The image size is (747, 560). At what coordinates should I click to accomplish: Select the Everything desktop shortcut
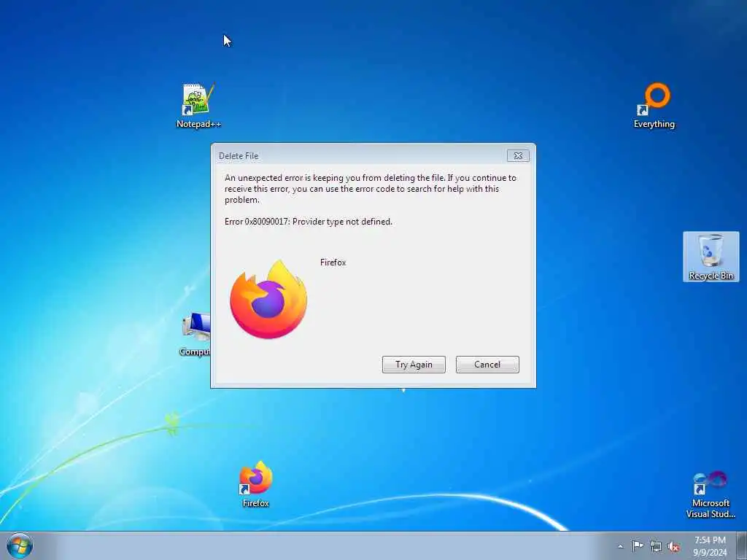point(654,106)
